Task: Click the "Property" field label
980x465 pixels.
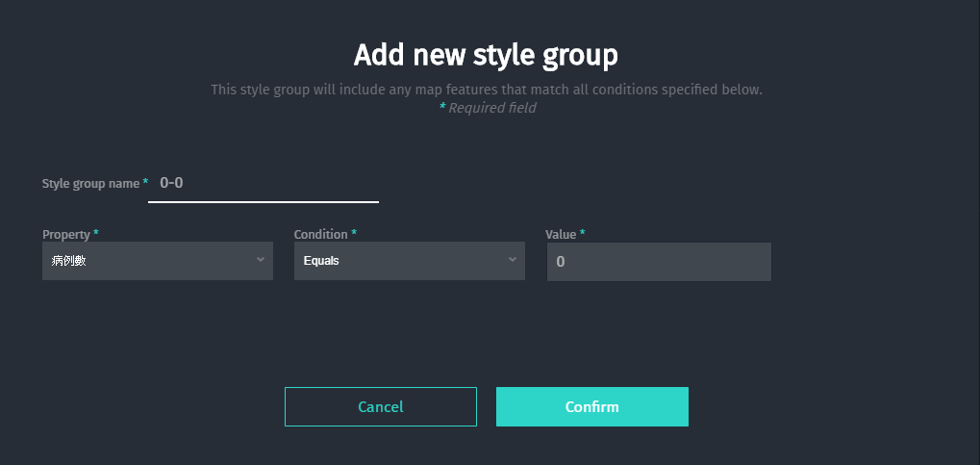Action: tap(65, 234)
